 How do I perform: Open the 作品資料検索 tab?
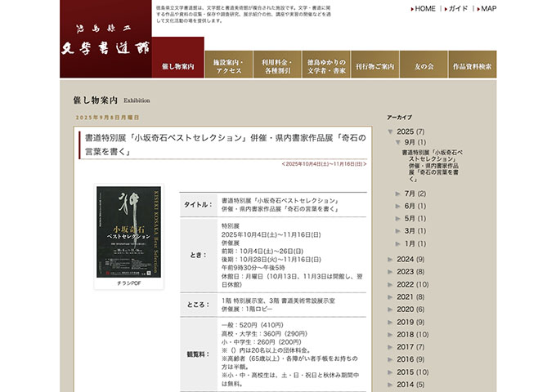click(472, 65)
